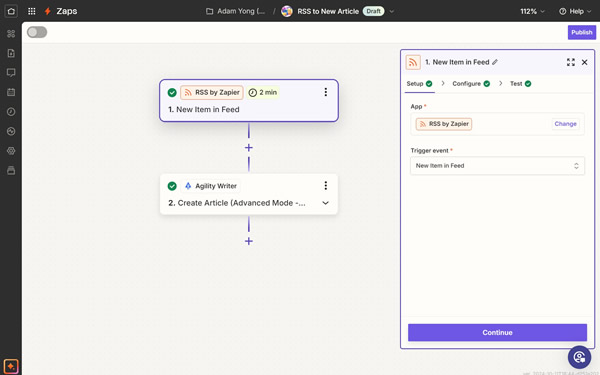Open the Zapier home icon
The image size is (600, 375).
pos(11,11)
